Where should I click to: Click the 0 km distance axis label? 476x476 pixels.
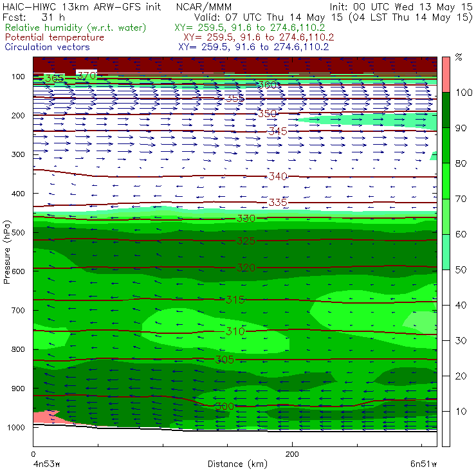pyautogui.click(x=33, y=454)
